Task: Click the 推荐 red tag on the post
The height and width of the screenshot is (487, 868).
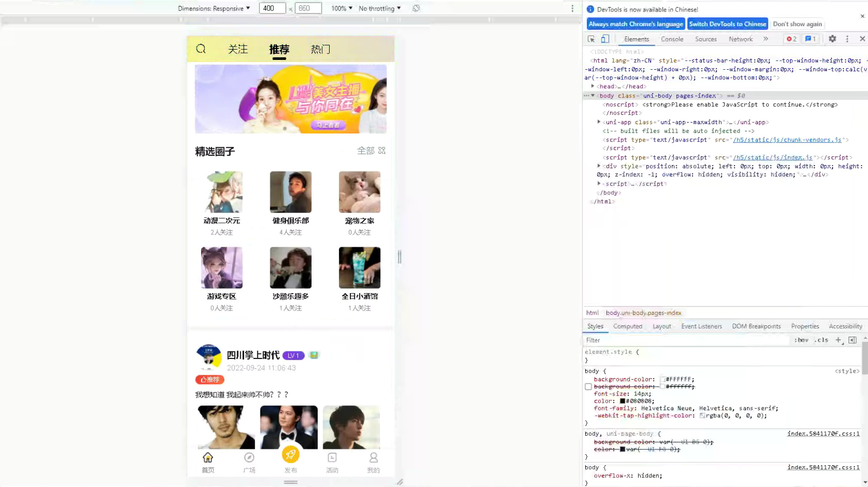Action: (210, 379)
